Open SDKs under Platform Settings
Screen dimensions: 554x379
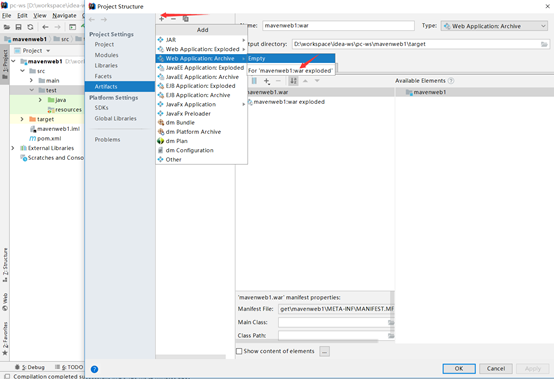(101, 108)
